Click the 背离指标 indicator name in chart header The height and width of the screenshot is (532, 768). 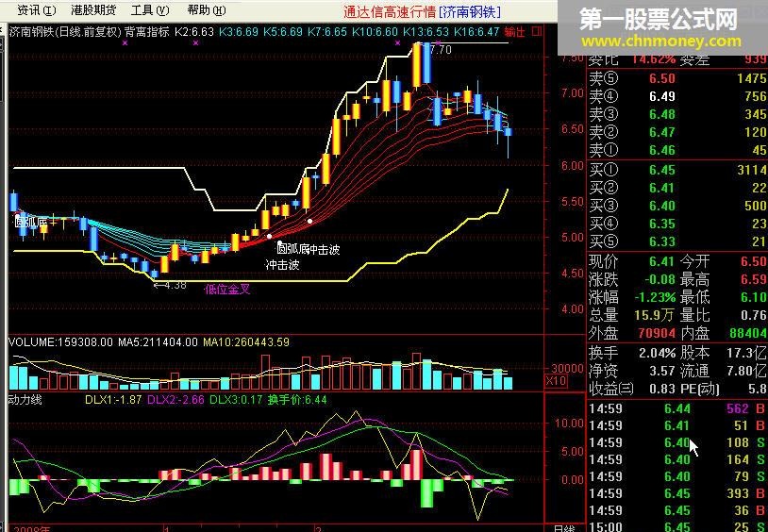[147, 32]
